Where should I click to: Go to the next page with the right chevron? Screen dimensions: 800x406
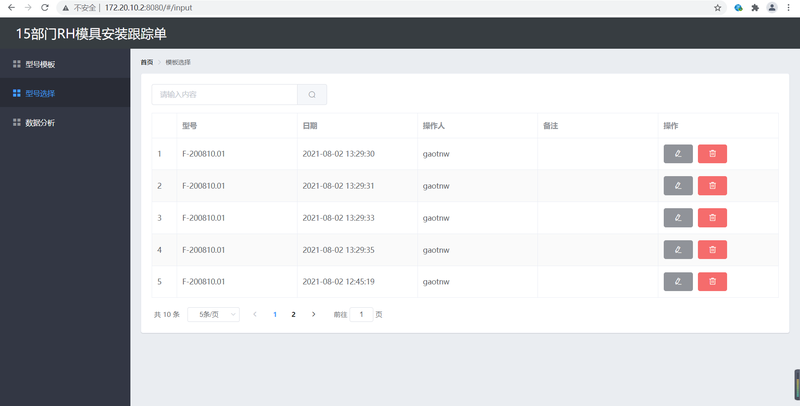point(313,314)
